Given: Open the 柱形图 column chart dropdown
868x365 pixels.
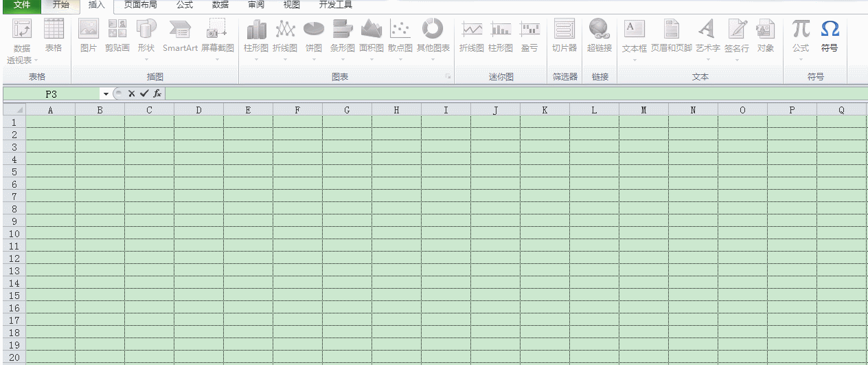Looking at the screenshot, I should point(256,58).
